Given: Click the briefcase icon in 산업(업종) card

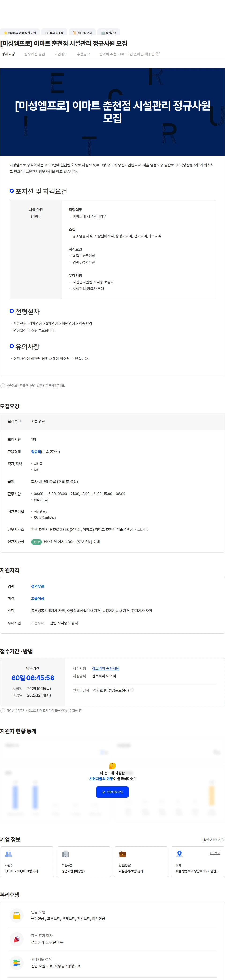Looking at the screenshot, I should [x=122, y=854].
